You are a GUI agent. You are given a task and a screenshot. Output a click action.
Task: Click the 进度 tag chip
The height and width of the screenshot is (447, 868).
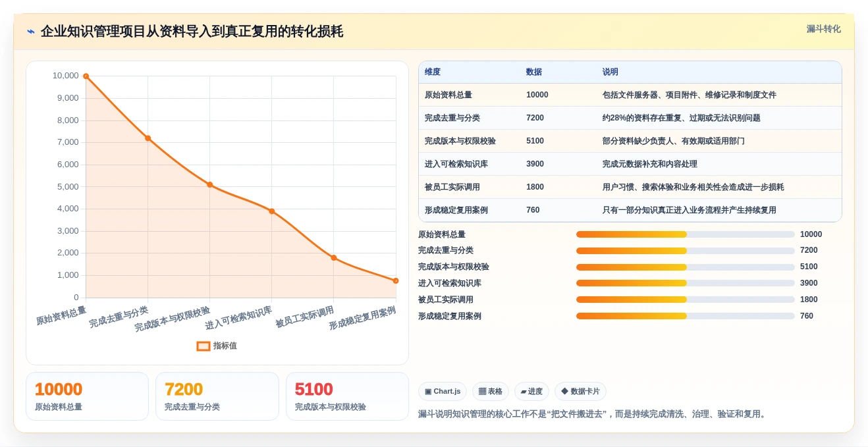(x=531, y=392)
